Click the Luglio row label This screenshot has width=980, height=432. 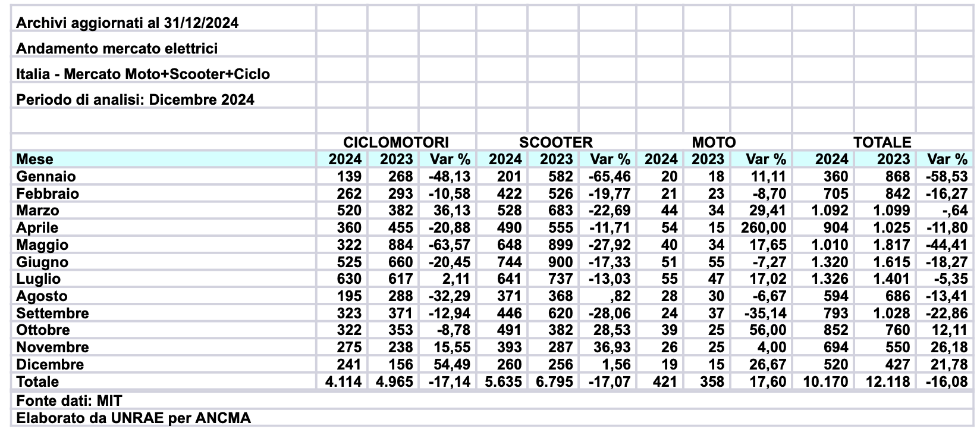click(x=38, y=279)
